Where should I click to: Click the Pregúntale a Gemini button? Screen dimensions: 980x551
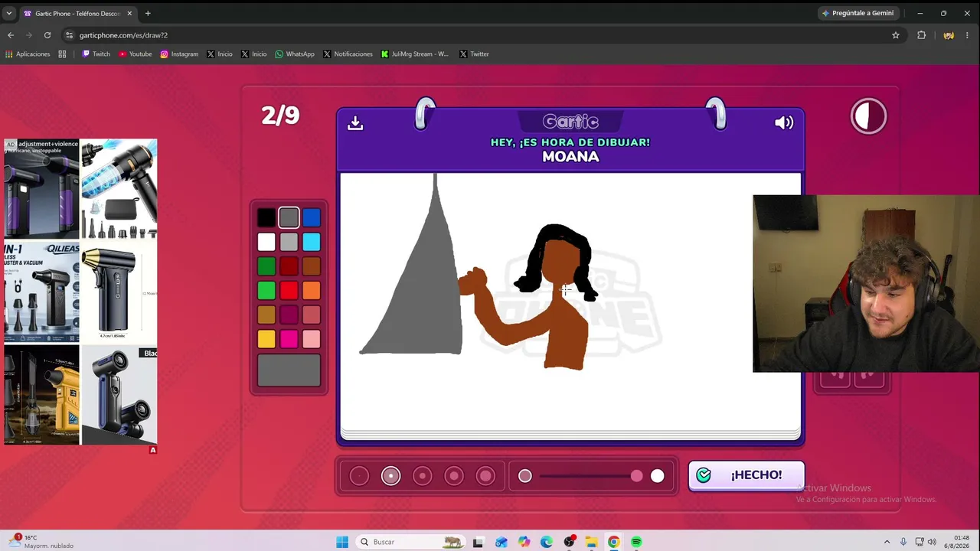[x=857, y=13]
